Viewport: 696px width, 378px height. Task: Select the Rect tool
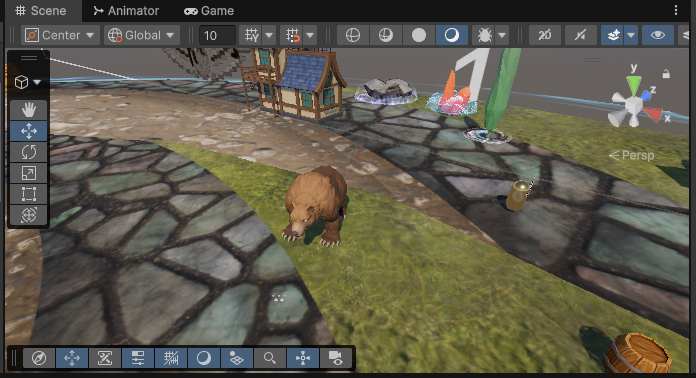coord(29,194)
